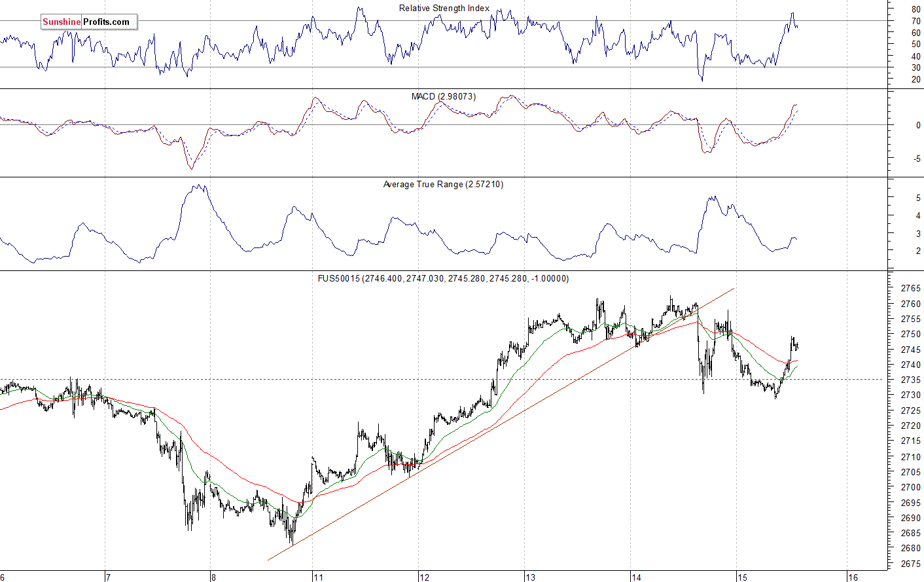Click date label 11 on x-axis
Image resolution: width=924 pixels, height=582 pixels.
(318, 577)
